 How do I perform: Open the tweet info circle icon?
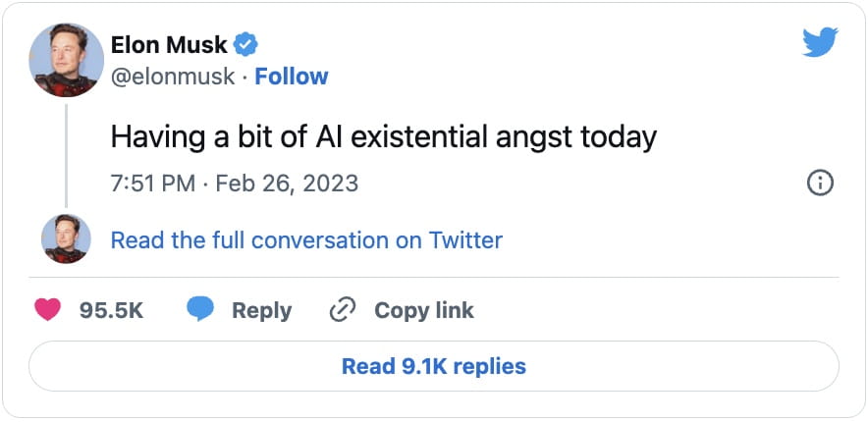(x=820, y=183)
